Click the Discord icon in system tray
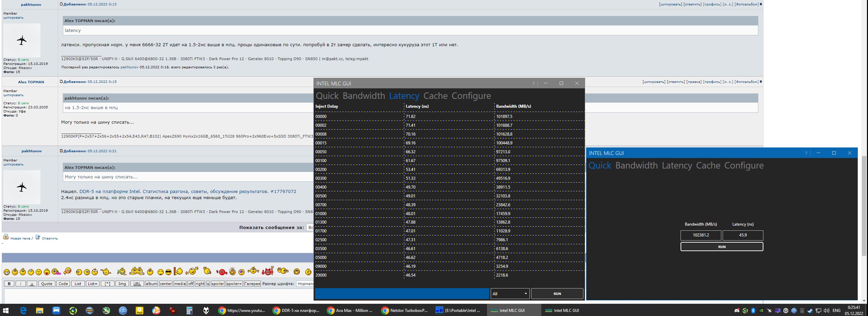The width and height of the screenshot is (868, 316). [x=737, y=311]
